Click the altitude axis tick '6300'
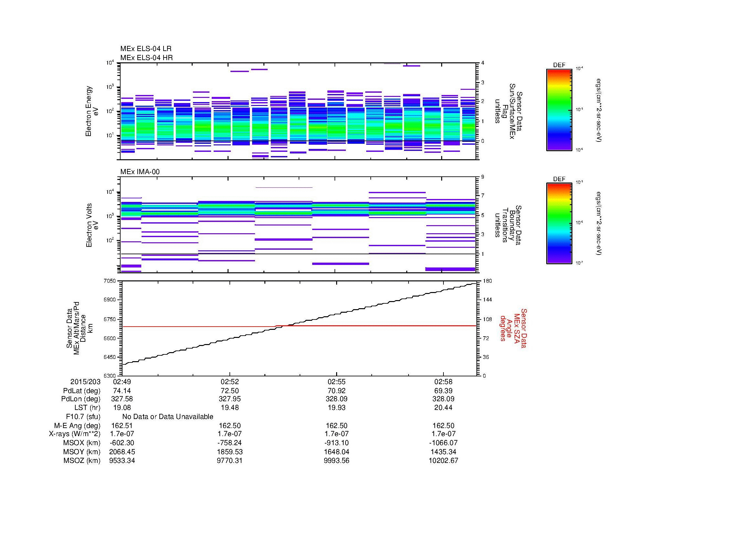The width and height of the screenshot is (756, 534). coord(110,376)
